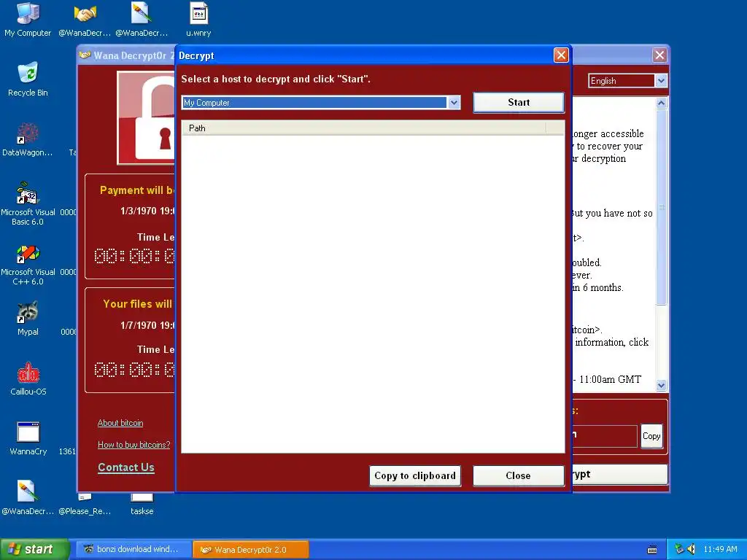The image size is (747, 560).
Task: Launch Microsoft Visual Basic 6.0 shortcut
Action: coord(28,203)
